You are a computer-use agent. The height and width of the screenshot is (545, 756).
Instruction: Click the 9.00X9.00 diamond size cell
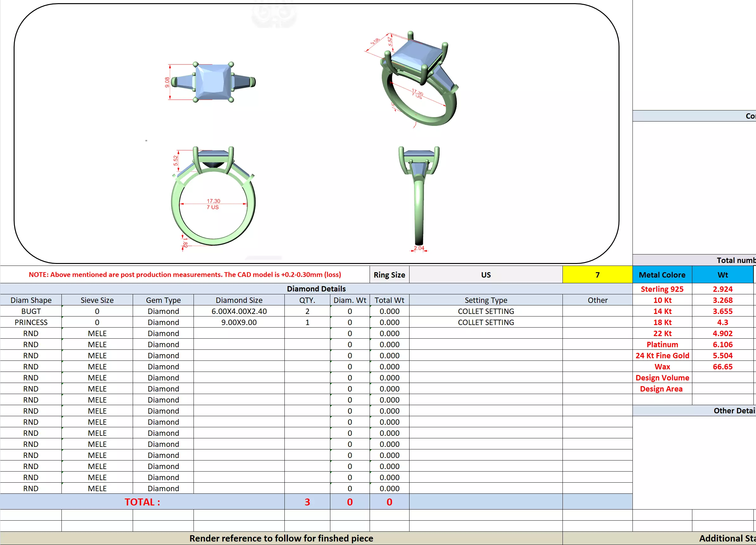(239, 323)
